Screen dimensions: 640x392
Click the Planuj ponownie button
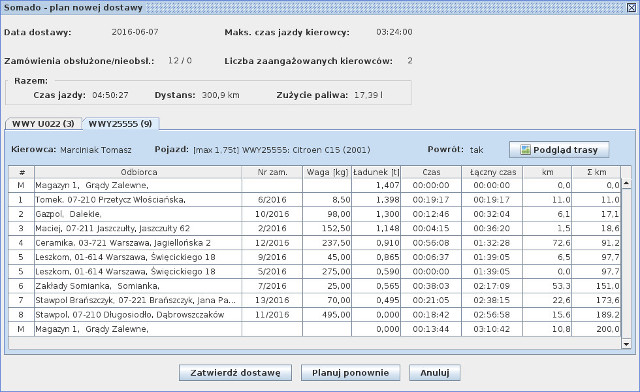point(351,373)
